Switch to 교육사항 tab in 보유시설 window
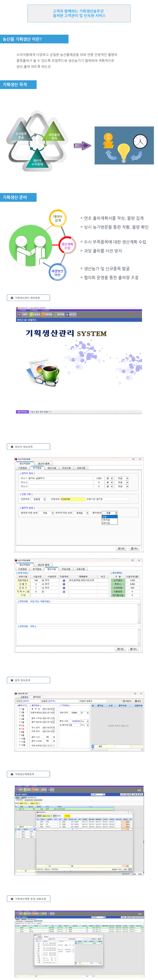Image resolution: width=158 pixels, height=980 pixels. click(81, 569)
